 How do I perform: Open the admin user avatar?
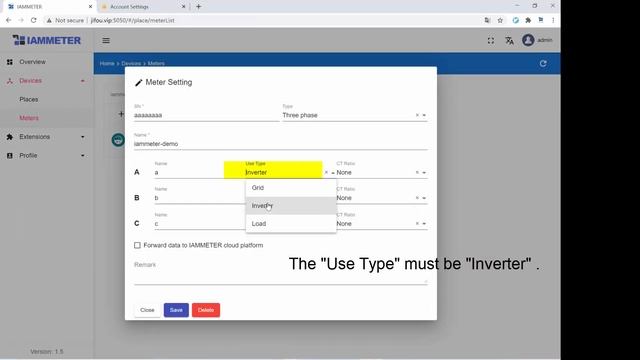(x=528, y=40)
